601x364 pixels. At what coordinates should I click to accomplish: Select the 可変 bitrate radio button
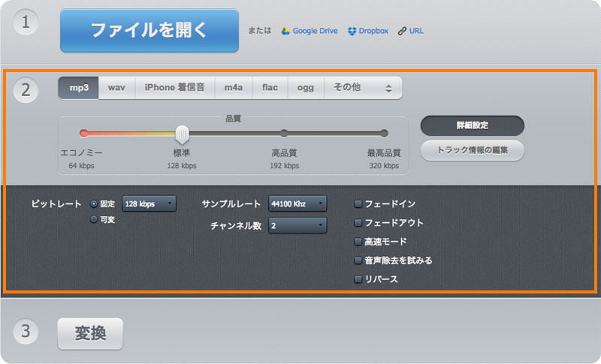(93, 219)
